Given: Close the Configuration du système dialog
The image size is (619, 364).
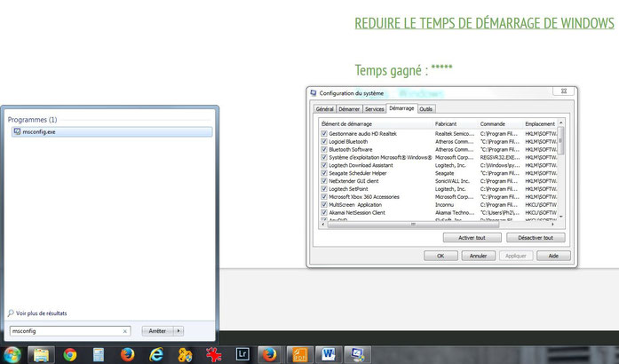Looking at the screenshot, I should (x=564, y=91).
